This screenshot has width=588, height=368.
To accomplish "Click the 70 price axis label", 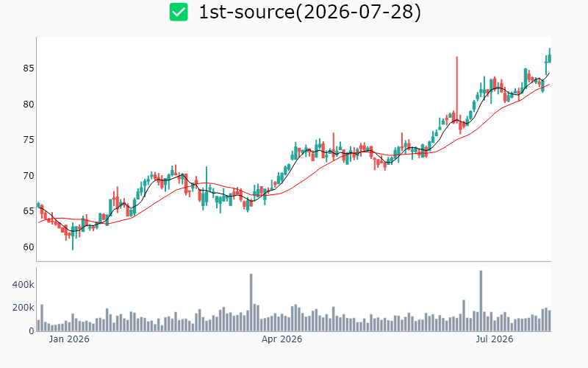I will click(x=29, y=176).
